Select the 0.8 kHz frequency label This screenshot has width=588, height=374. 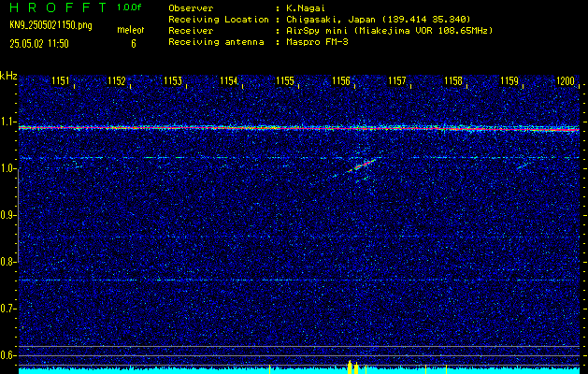(7, 262)
